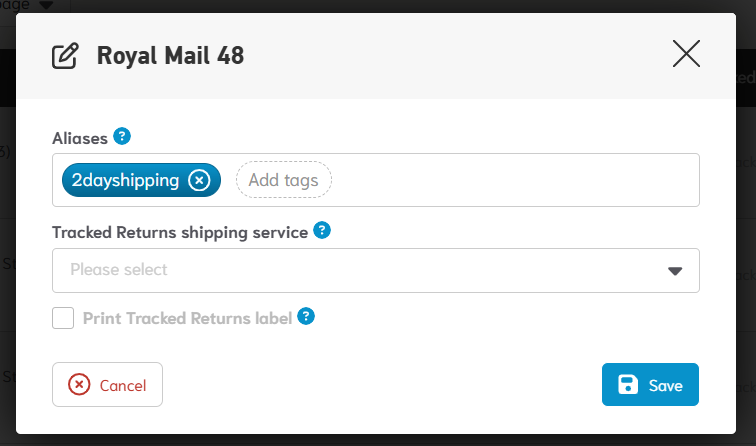Click the dropdown arrow in Tracked Returns field
Viewport: 756px width, 446px height.
pyautogui.click(x=675, y=270)
